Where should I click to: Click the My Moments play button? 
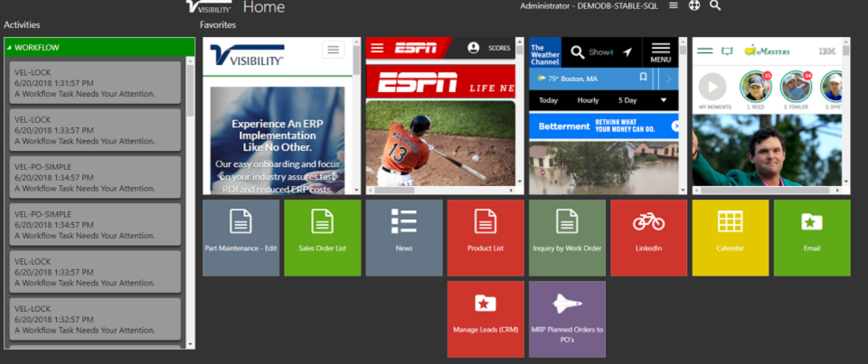(712, 87)
